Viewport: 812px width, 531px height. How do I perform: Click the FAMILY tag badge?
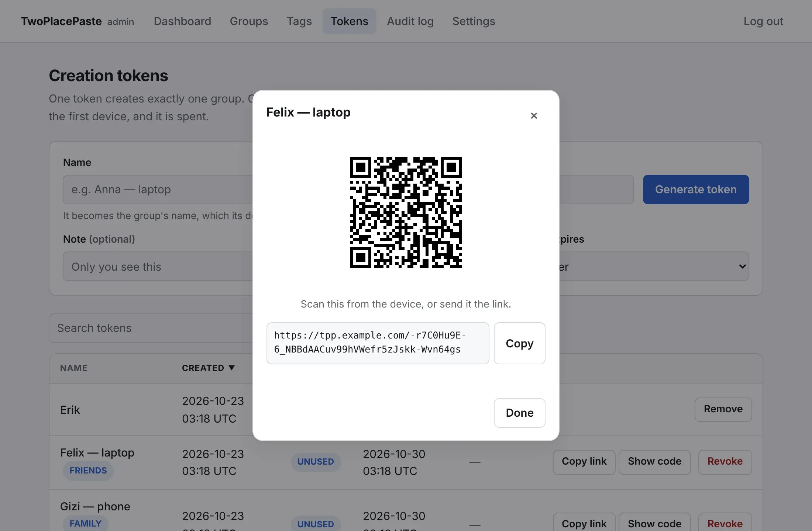[x=85, y=524]
